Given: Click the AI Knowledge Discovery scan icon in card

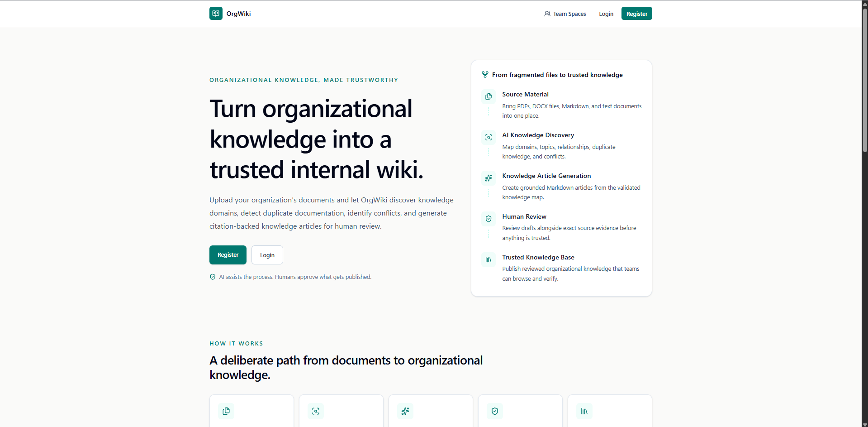Looking at the screenshot, I should click(x=489, y=137).
